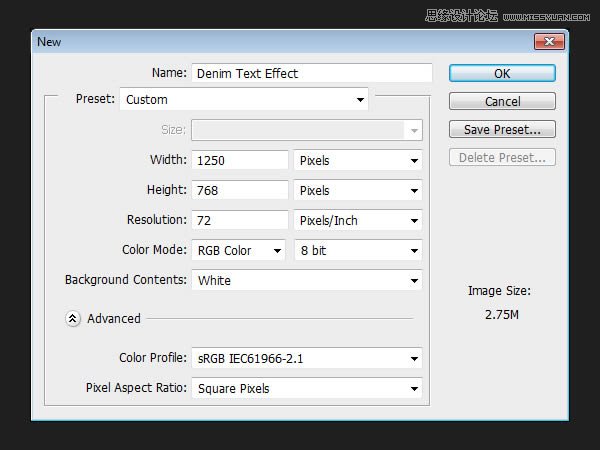Click the Advanced label text
600x450 pixels.
click(x=114, y=319)
